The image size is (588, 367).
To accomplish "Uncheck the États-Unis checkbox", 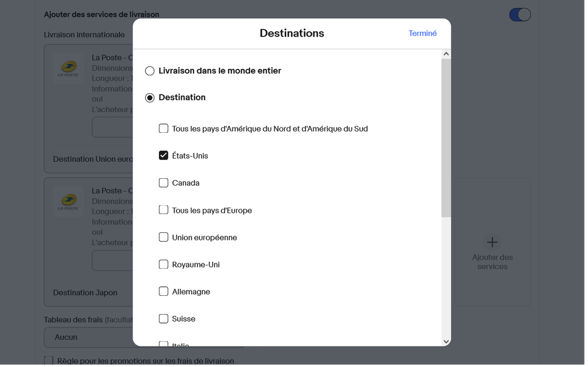I will click(164, 156).
